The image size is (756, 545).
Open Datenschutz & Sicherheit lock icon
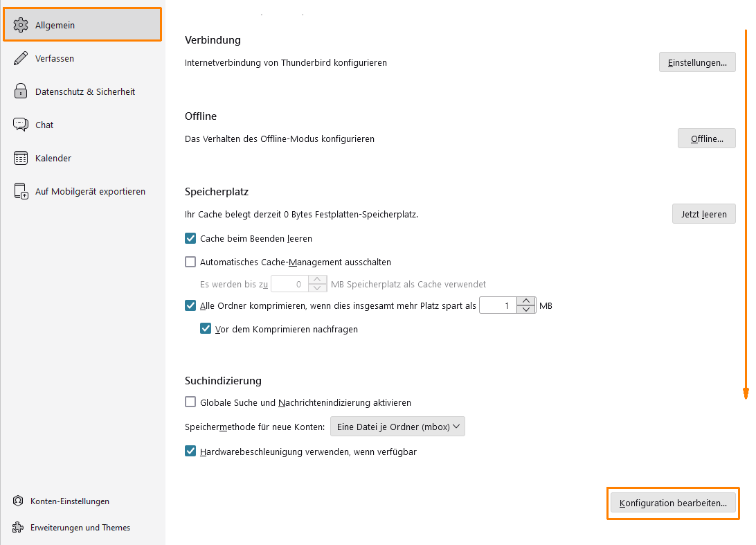[21, 91]
